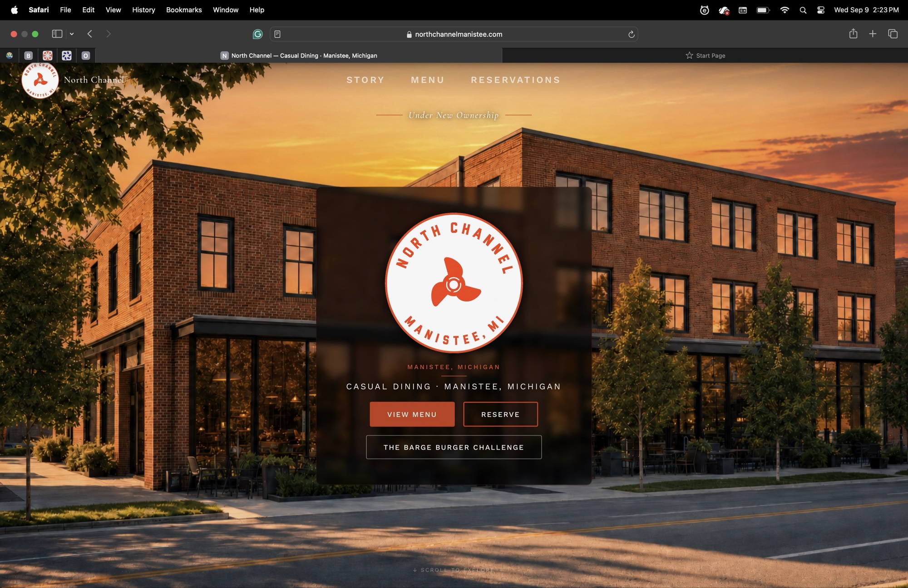Open Spotlight search icon
The height and width of the screenshot is (588, 908).
point(803,10)
